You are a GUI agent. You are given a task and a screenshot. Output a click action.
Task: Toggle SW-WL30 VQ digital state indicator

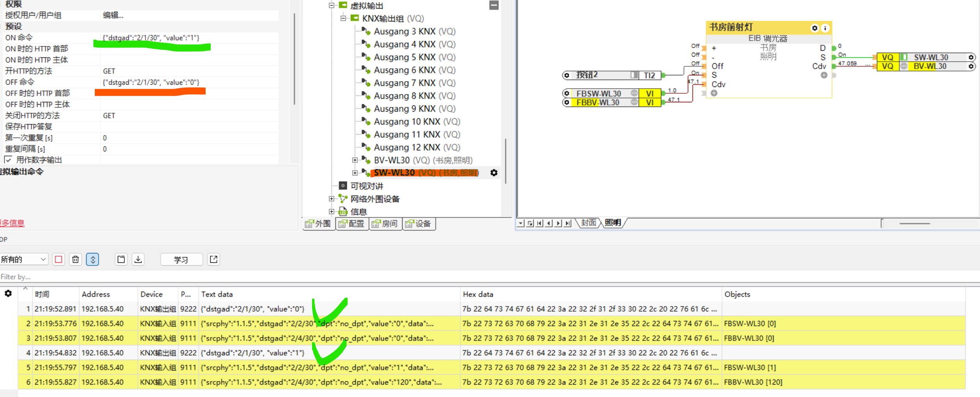click(904, 57)
